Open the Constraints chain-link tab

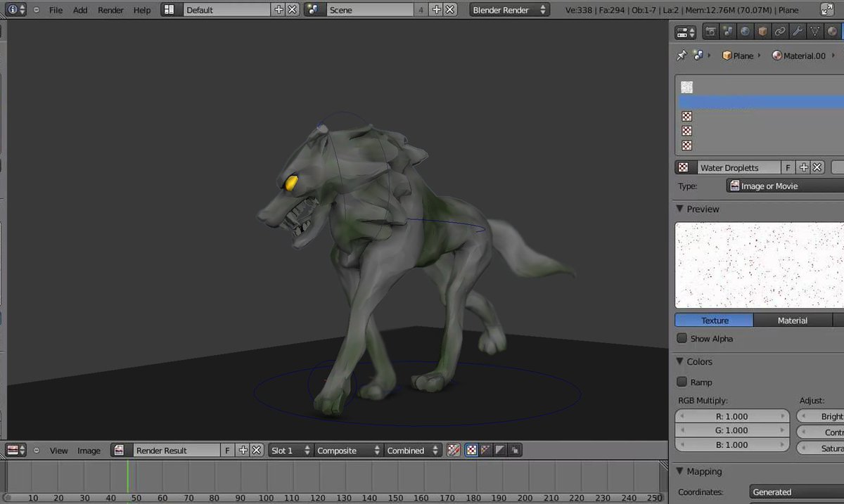pos(780,32)
